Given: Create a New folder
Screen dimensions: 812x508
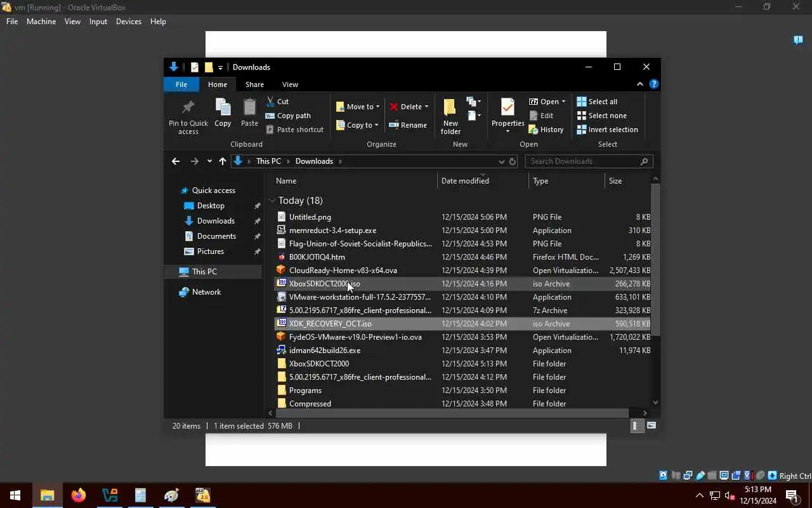Looking at the screenshot, I should [450, 116].
